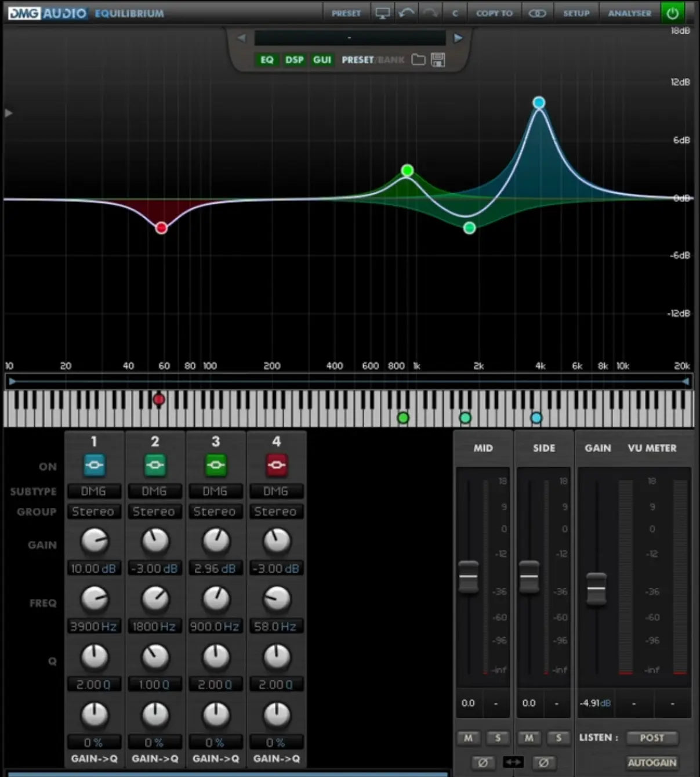Click the link channels icon
This screenshot has height=777, width=700.
pyautogui.click(x=537, y=13)
